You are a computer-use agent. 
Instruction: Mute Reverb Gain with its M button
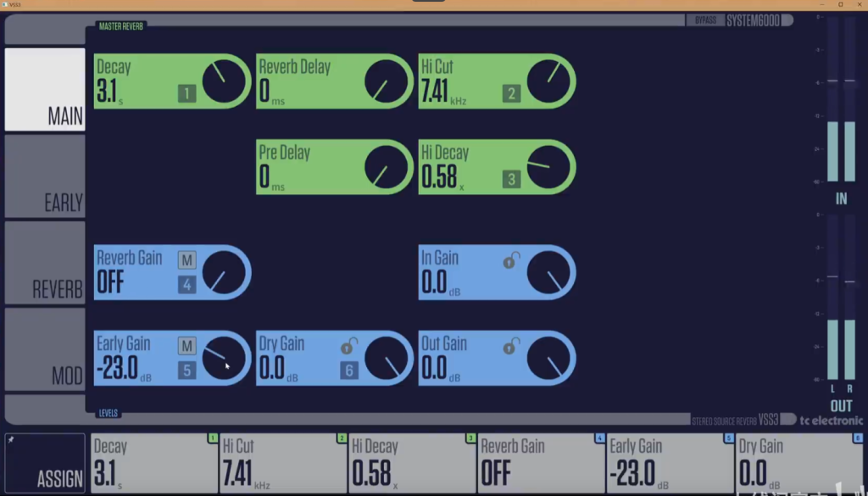[186, 260]
